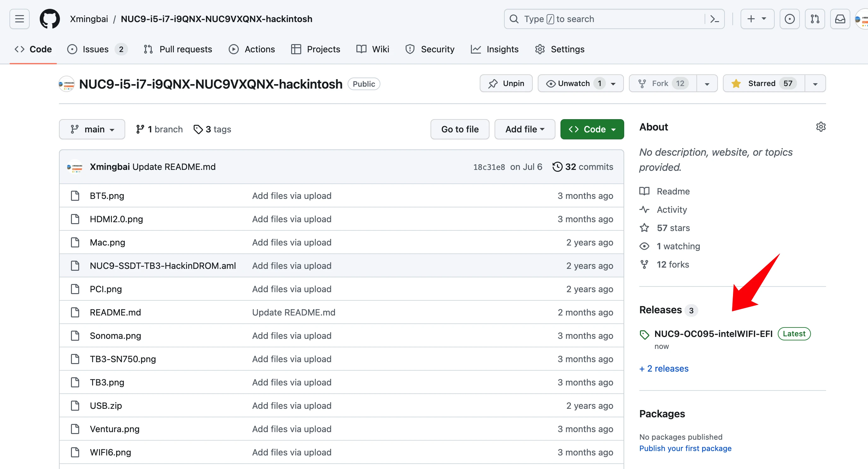
Task: Open the Unwatch notifications dropdown
Action: tap(581, 83)
